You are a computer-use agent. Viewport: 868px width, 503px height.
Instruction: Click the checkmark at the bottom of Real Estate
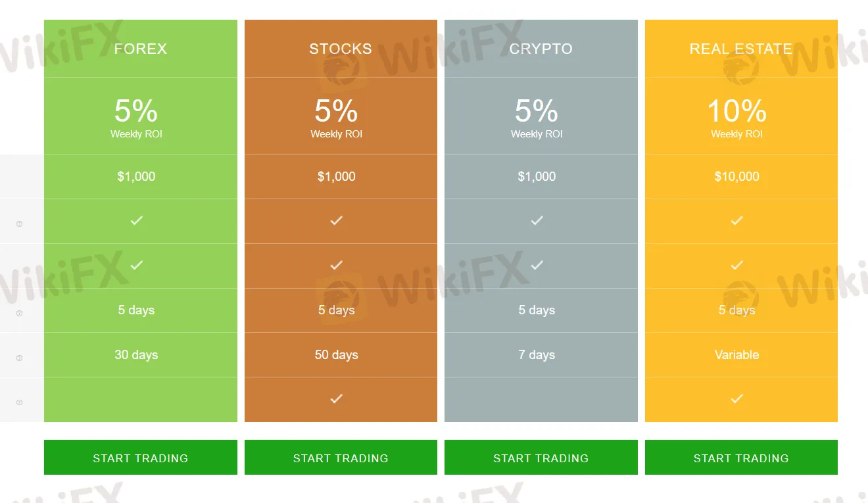click(x=736, y=398)
